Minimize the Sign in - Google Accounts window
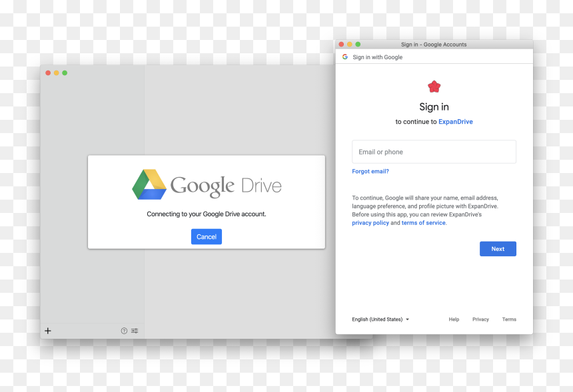573x392 pixels. [350, 44]
